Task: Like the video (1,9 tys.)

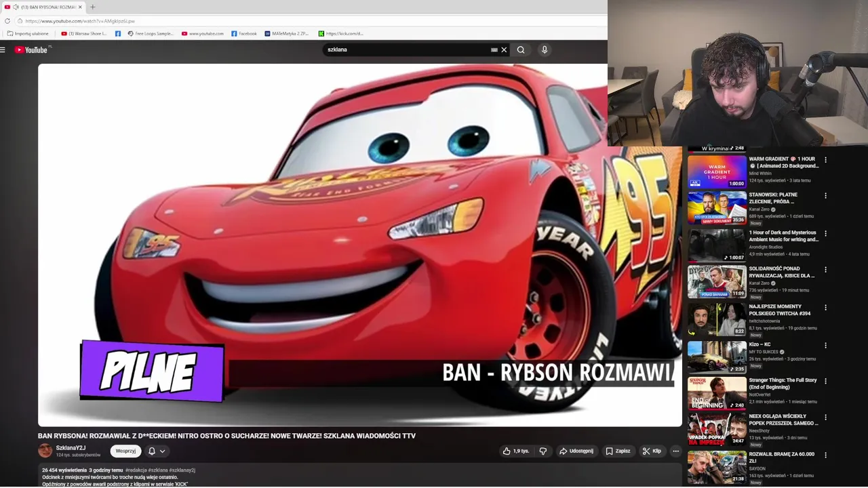Action: 516,451
